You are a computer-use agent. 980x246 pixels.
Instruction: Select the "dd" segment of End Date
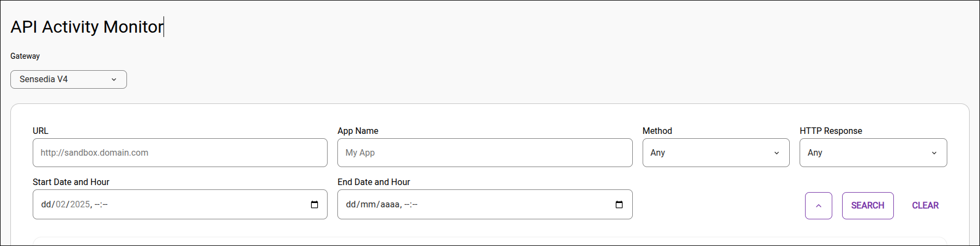[350, 205]
